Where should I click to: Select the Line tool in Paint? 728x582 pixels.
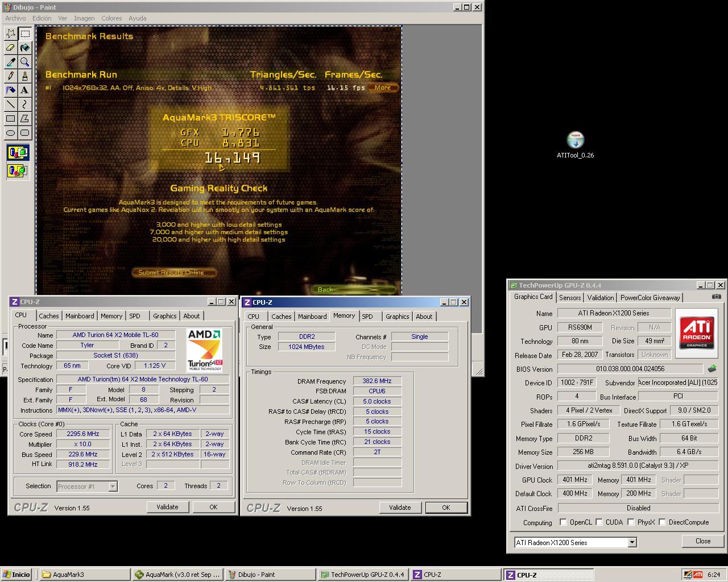(x=11, y=104)
